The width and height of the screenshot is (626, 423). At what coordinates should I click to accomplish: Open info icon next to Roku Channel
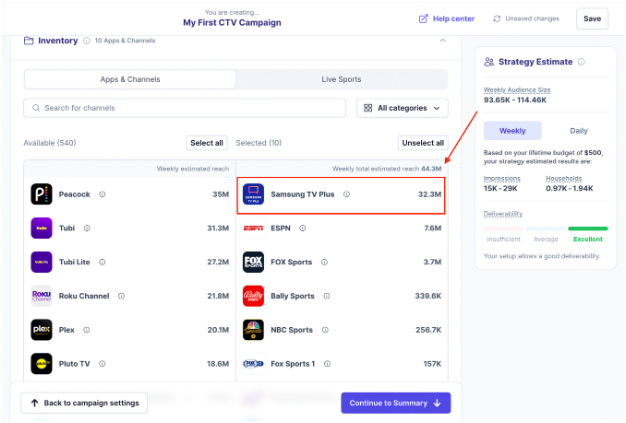pyautogui.click(x=121, y=296)
